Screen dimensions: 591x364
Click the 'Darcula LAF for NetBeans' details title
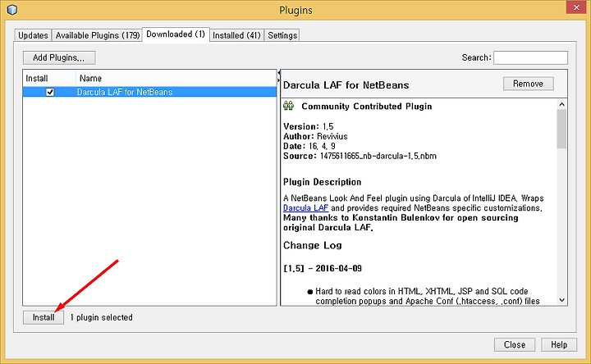pos(346,85)
